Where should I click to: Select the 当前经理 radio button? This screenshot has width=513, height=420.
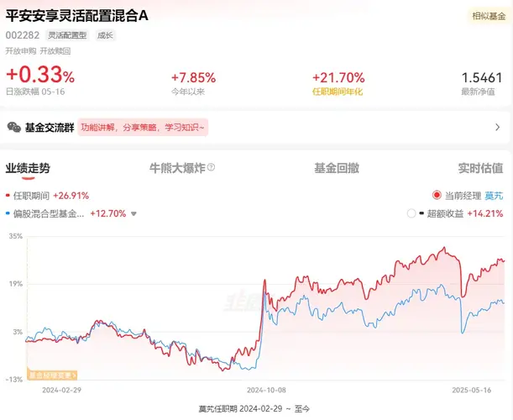[x=437, y=196]
